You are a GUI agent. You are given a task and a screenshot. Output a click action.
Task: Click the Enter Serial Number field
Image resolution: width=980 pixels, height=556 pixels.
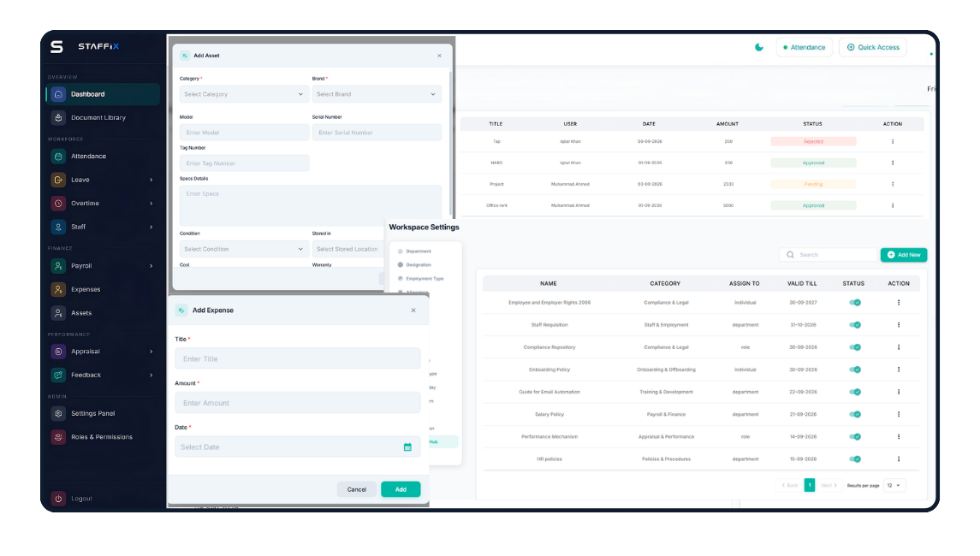(377, 133)
